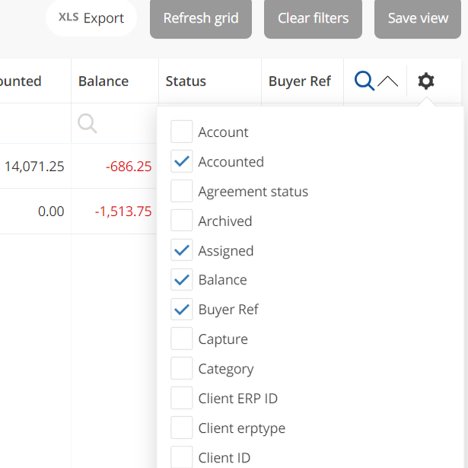Open the column settings gear icon
The height and width of the screenshot is (468, 468).
(x=426, y=81)
